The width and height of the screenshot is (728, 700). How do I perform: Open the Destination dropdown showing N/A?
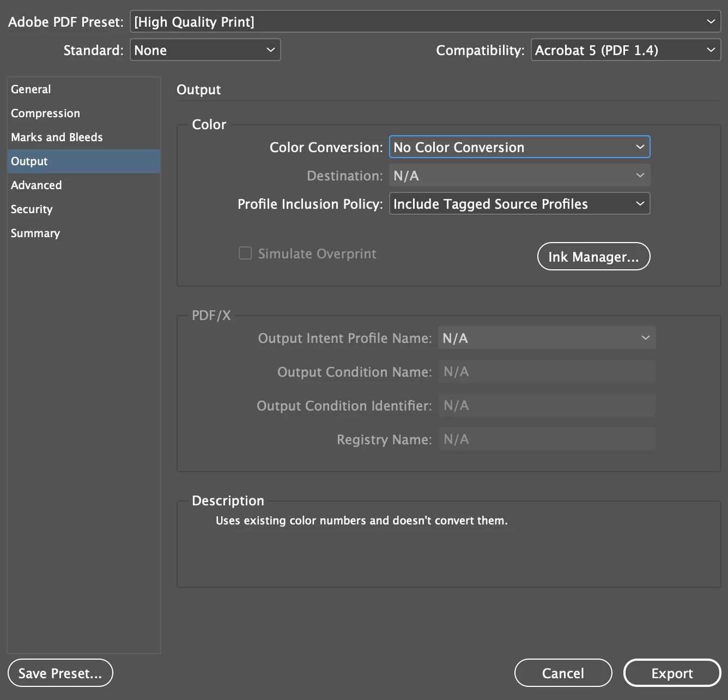click(x=519, y=176)
